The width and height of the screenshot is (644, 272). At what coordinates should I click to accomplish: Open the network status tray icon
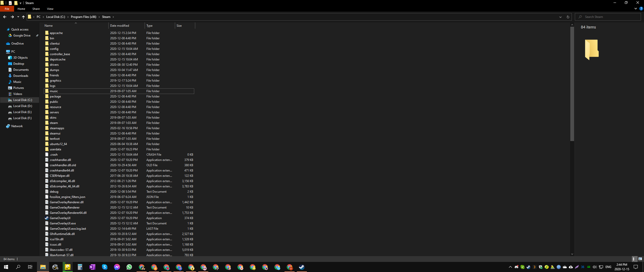[601, 267]
